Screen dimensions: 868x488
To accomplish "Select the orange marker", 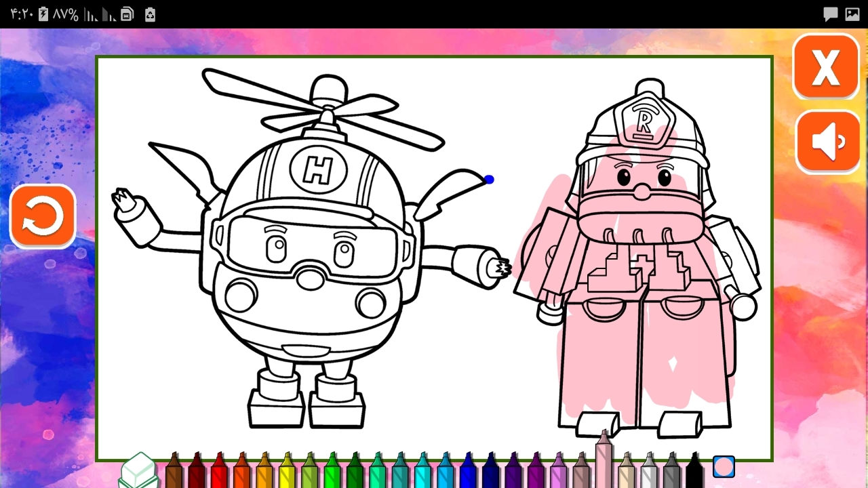I will pyautogui.click(x=264, y=470).
